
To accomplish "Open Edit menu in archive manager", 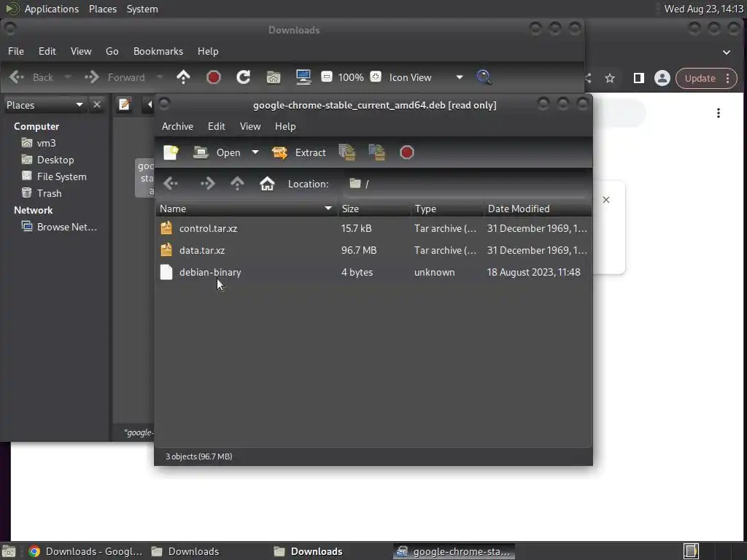I will tap(216, 126).
